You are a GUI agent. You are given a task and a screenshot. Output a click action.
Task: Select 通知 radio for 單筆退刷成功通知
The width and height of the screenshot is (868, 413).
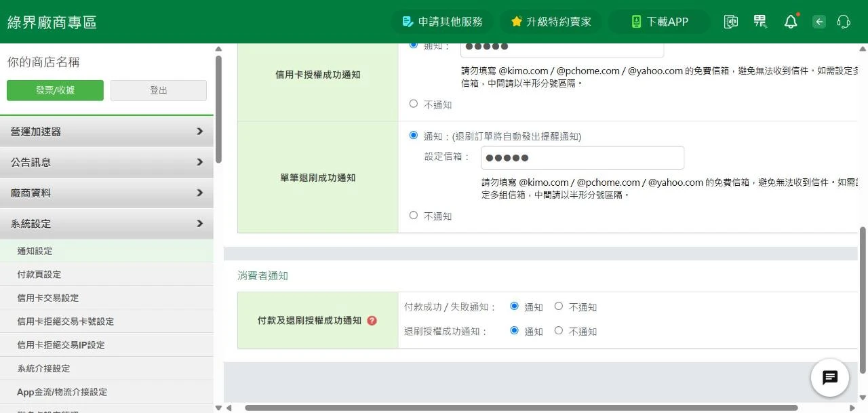[x=414, y=135]
